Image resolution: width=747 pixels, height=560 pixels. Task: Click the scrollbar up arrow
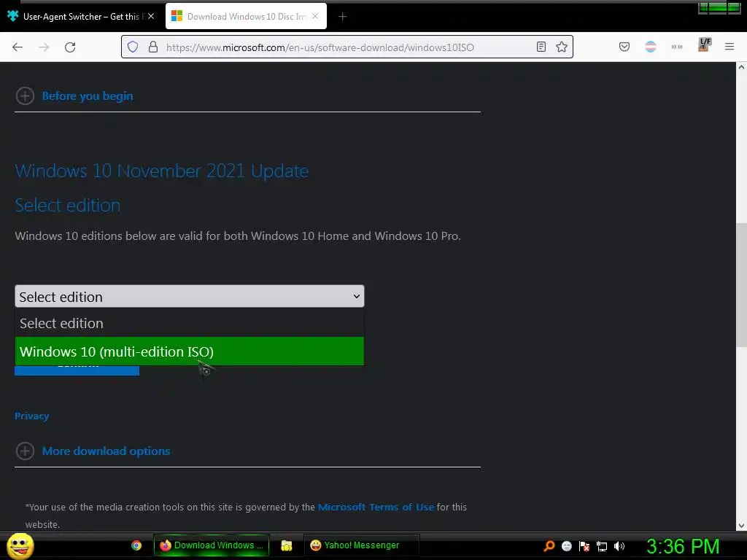tap(741, 67)
